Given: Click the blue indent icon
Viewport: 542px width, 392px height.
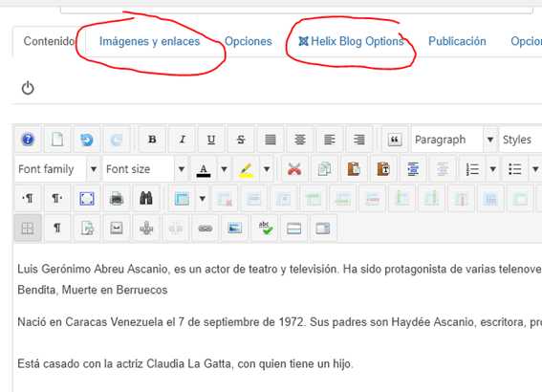Looking at the screenshot, I should pos(413,169).
